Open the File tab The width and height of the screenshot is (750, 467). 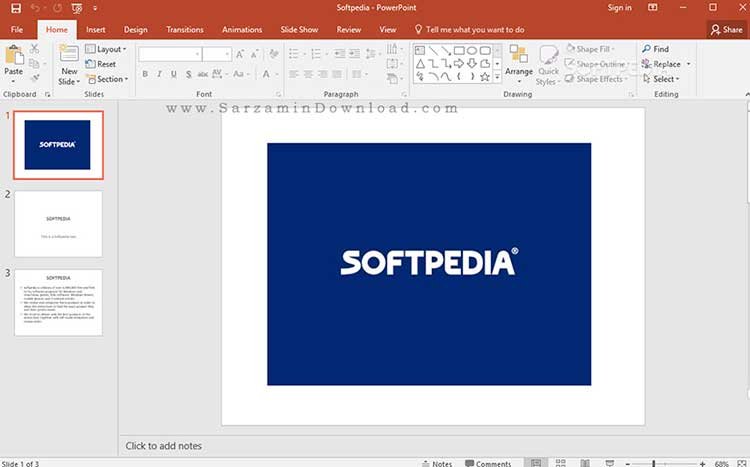tap(17, 30)
